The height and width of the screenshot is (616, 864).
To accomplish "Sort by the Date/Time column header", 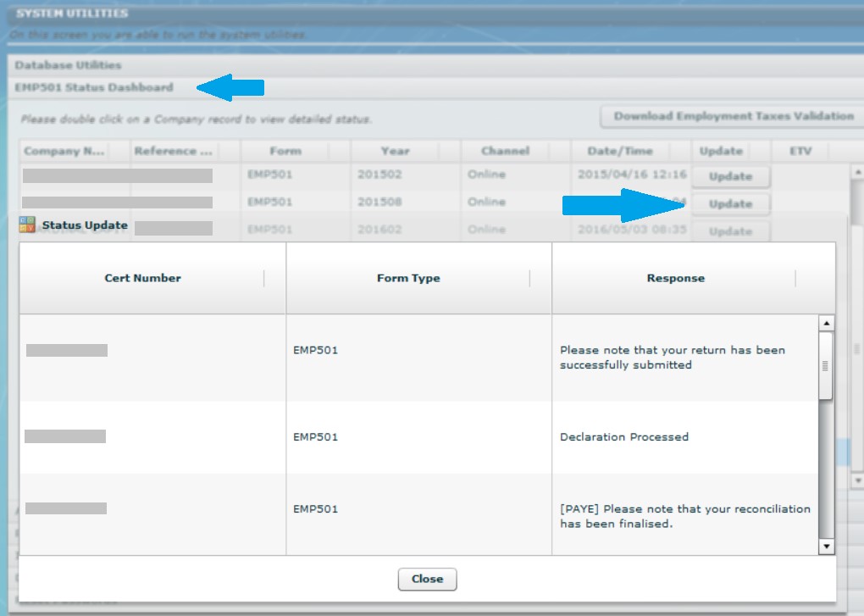I will (x=620, y=151).
